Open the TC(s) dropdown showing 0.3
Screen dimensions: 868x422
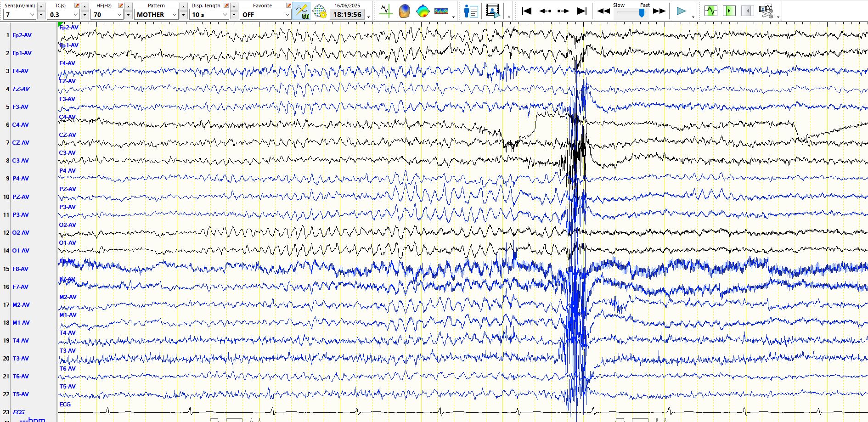point(63,15)
